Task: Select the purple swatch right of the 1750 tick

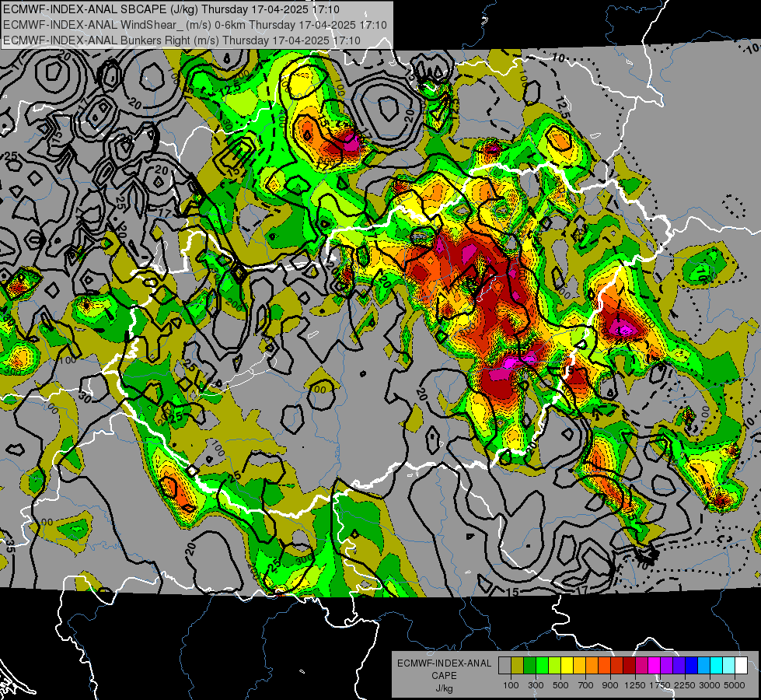Action: [x=666, y=666]
